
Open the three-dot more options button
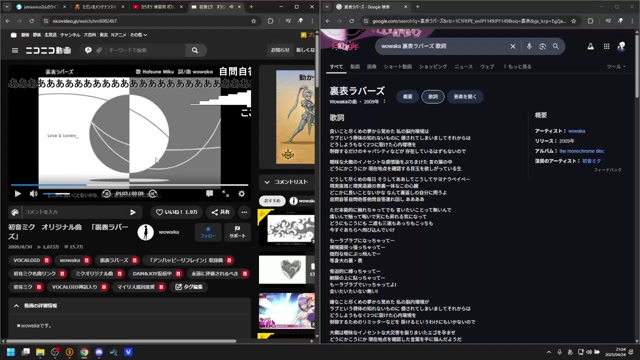click(244, 212)
